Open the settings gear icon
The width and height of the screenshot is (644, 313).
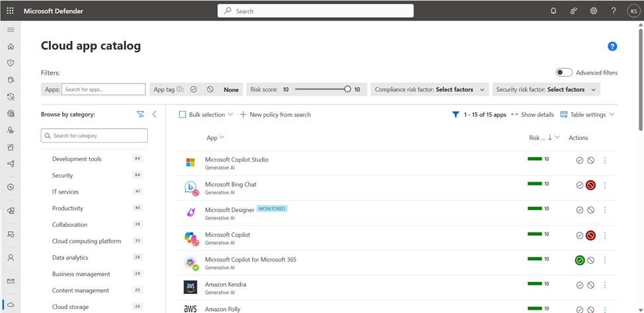[594, 11]
